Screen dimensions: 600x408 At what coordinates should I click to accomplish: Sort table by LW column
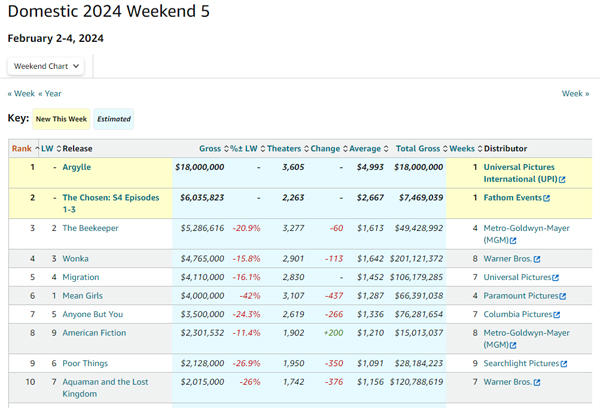tap(51, 149)
